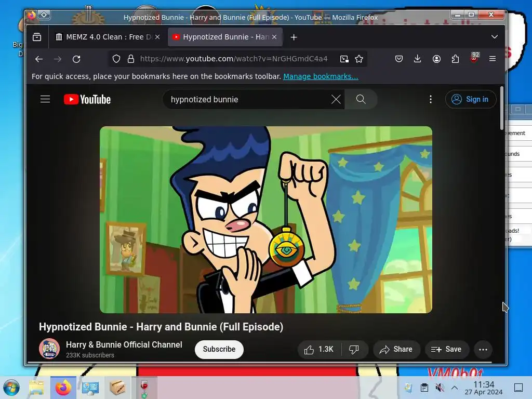Viewport: 532px width, 399px height.
Task: Click the page vertical scrollbar
Action: point(502,108)
